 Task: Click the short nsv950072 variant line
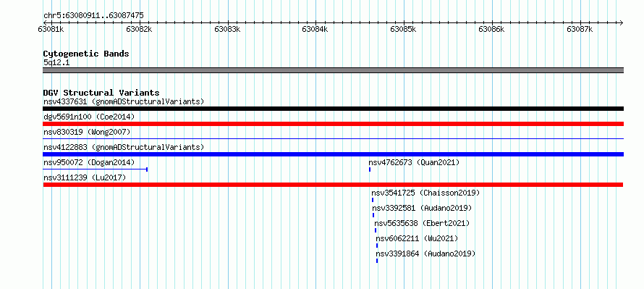pyautogui.click(x=96, y=169)
